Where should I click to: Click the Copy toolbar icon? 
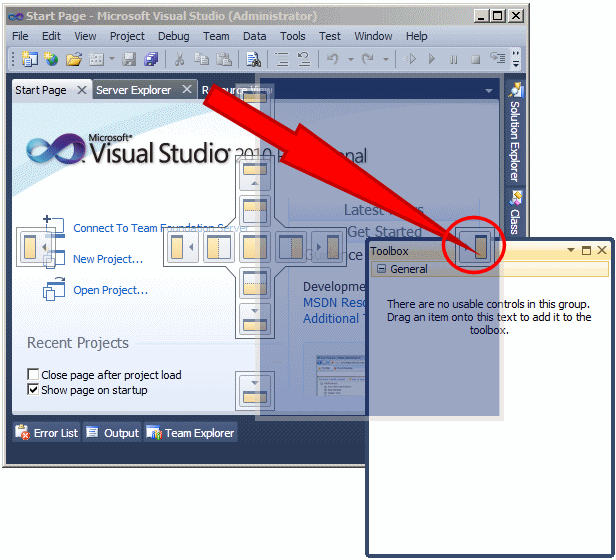[202, 59]
